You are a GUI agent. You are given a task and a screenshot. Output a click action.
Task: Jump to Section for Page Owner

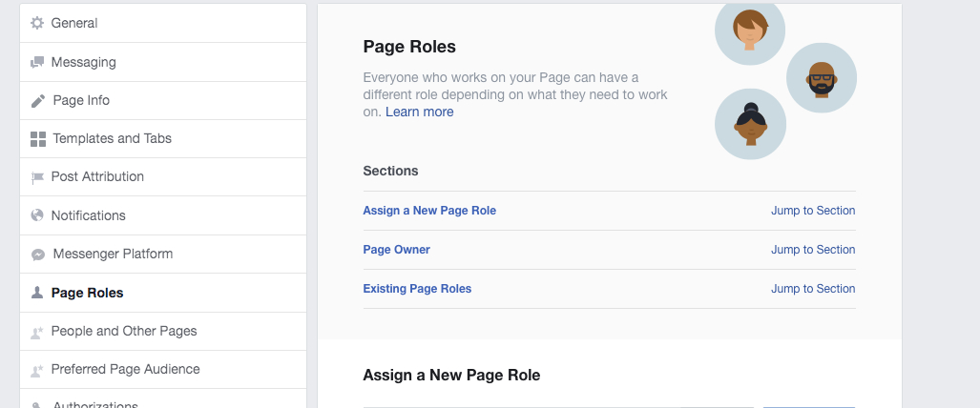click(813, 250)
